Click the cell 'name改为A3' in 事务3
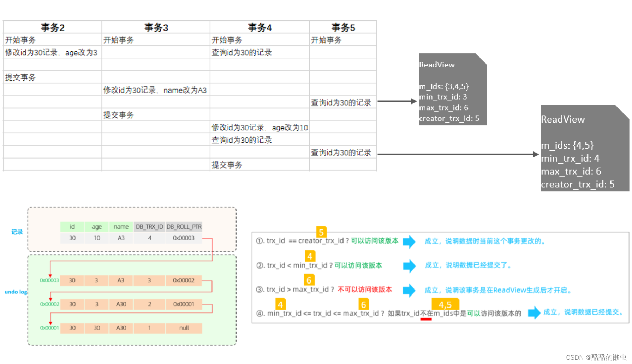Viewport: 632px width, 364px height. coord(156,90)
